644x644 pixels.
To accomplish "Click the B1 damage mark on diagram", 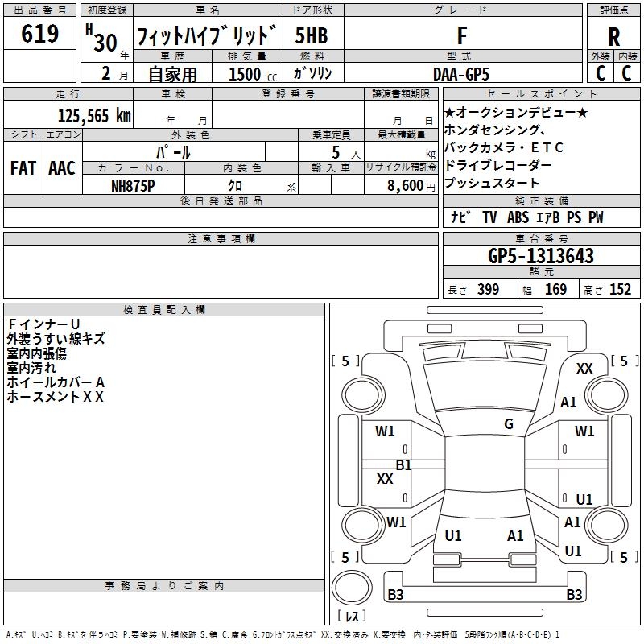I will (x=404, y=464).
